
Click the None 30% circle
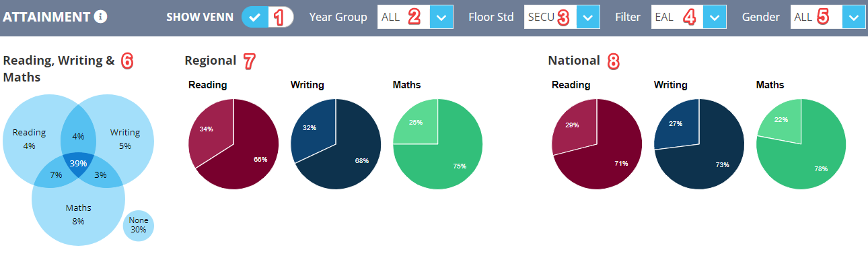139,225
